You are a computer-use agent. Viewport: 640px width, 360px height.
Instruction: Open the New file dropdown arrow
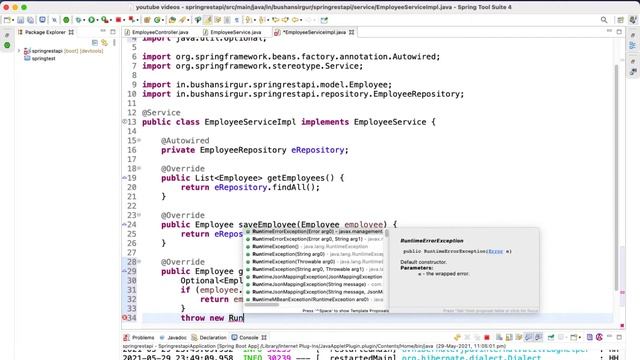13,20
